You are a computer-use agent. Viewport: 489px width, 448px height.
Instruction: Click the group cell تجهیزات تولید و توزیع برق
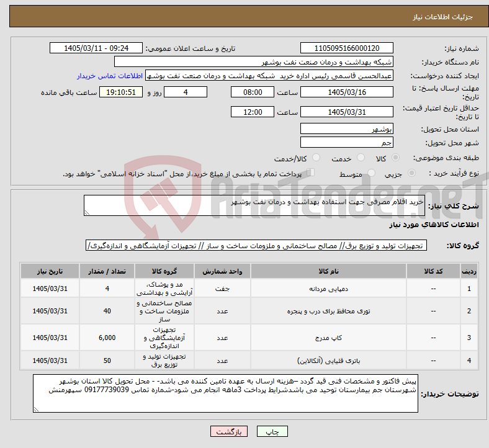tap(164, 361)
